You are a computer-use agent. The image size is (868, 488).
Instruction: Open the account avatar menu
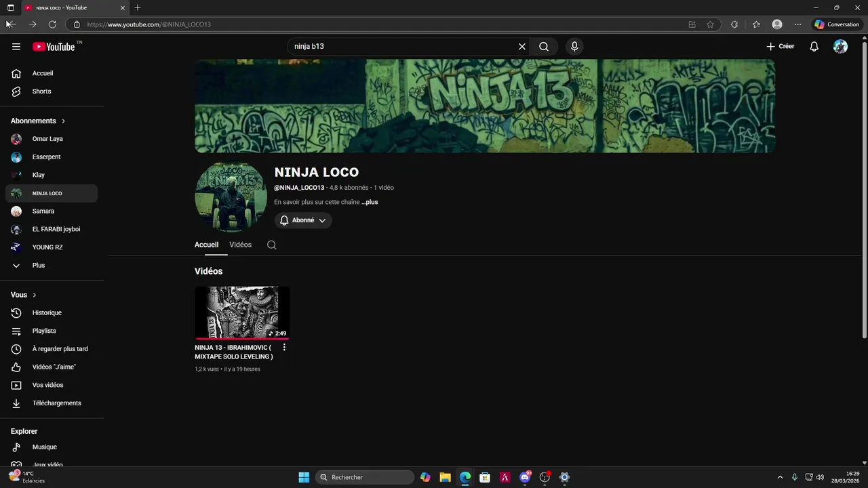tap(840, 47)
